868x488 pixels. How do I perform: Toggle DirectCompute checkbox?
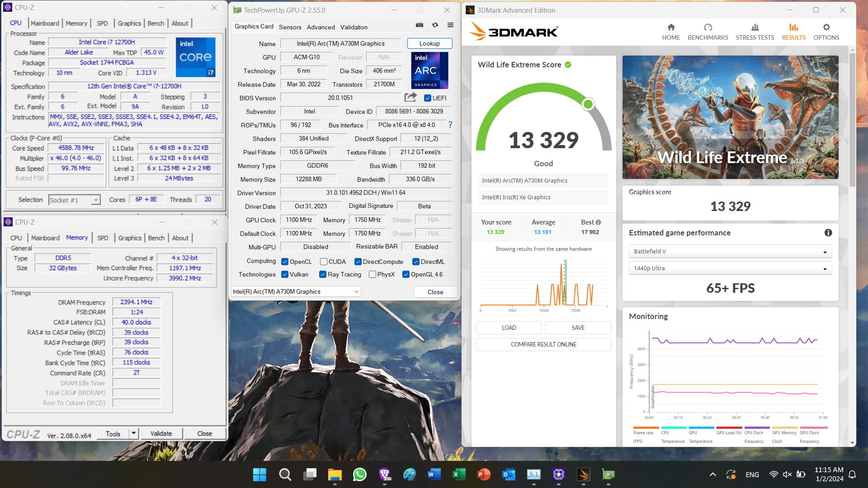coord(358,262)
